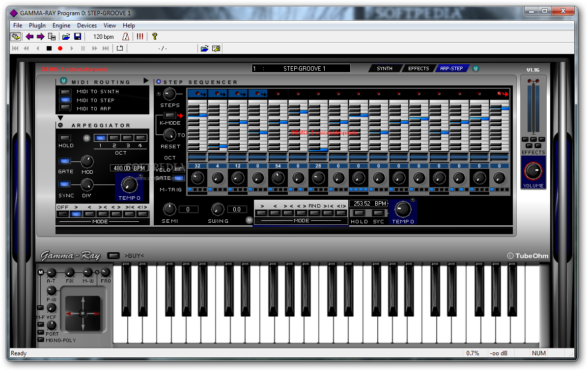
Task: Click the M icon beside SWING value
Action: [x=249, y=220]
